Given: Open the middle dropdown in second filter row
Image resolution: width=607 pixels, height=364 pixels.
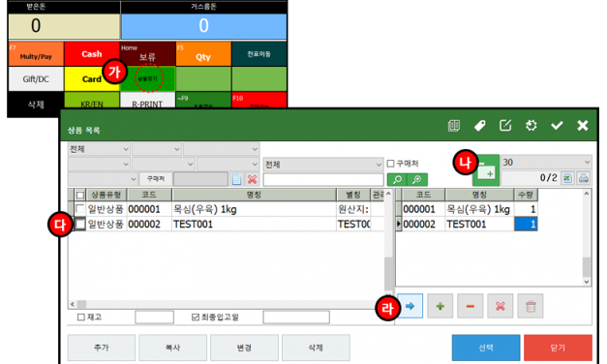Looking at the screenshot, I should [x=163, y=165].
